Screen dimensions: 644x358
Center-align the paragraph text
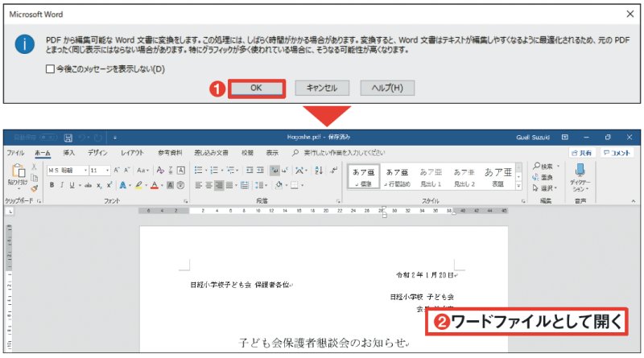pos(209,185)
